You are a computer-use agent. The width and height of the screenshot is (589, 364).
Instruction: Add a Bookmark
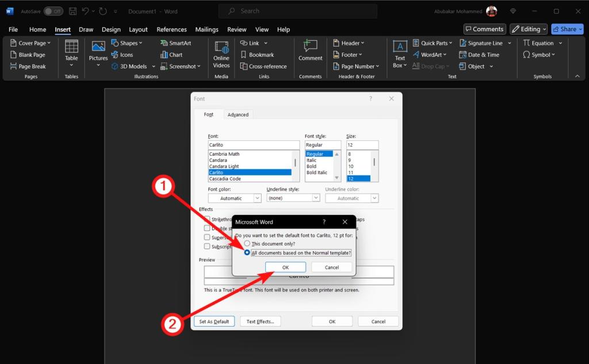[257, 55]
